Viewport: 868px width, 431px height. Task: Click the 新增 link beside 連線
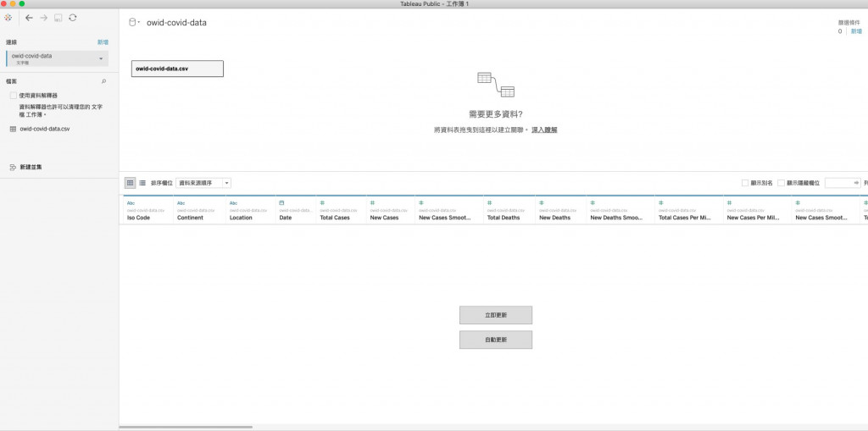click(103, 42)
